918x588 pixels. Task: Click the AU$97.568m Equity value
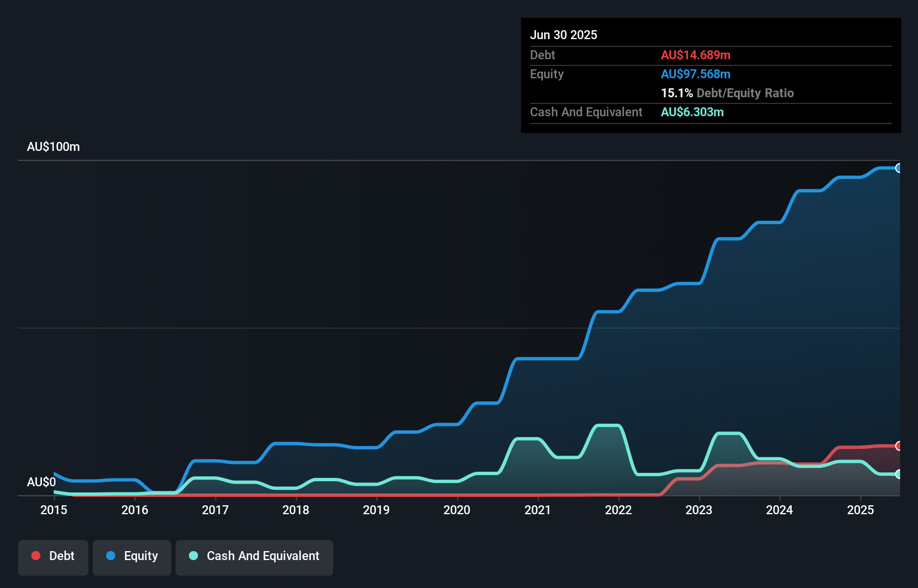tap(696, 74)
